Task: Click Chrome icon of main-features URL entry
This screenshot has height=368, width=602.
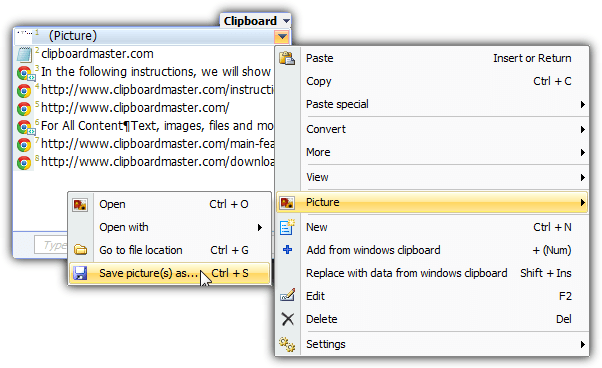Action: [x=24, y=145]
